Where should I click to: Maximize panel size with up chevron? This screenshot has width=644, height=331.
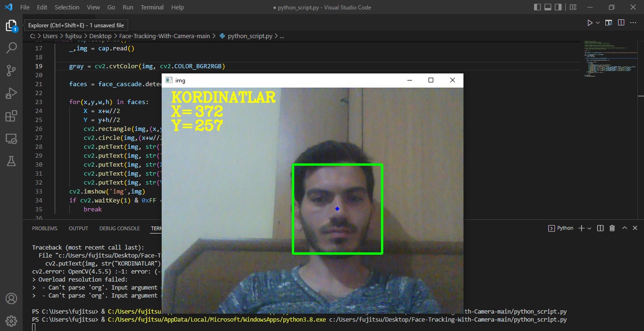pos(624,228)
